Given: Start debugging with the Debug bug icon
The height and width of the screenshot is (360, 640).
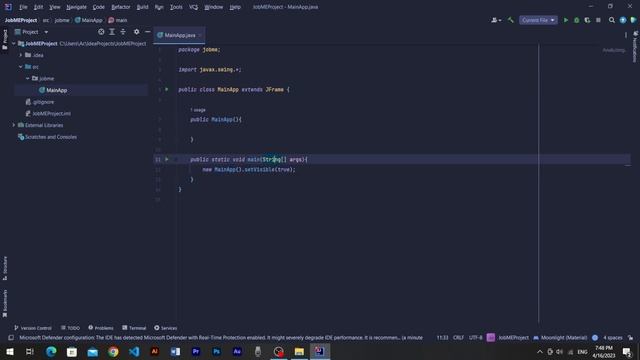Looking at the screenshot, I should [576, 20].
